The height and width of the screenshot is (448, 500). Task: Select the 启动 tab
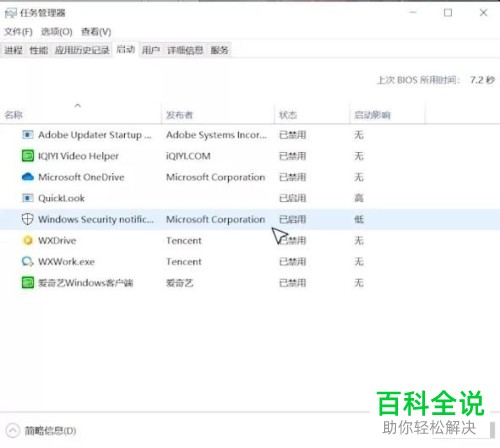coord(126,49)
